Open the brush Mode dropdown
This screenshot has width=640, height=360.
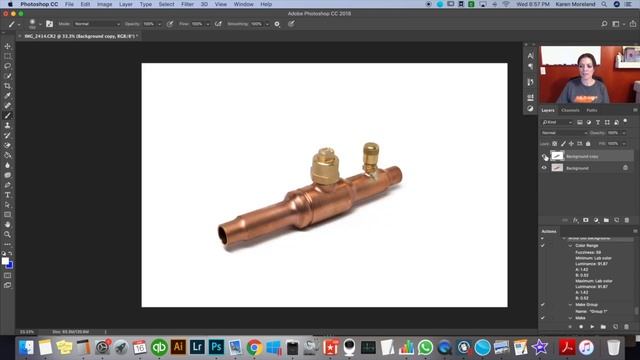coord(97,24)
